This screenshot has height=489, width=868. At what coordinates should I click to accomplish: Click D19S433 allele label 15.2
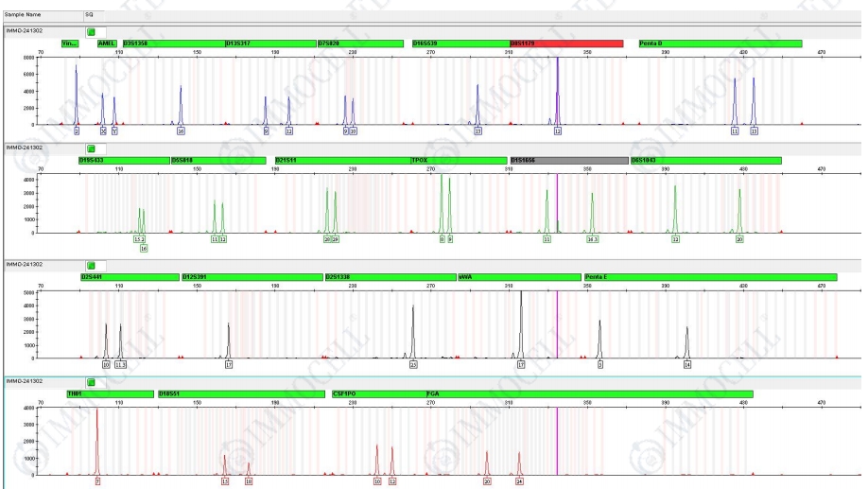(x=140, y=240)
